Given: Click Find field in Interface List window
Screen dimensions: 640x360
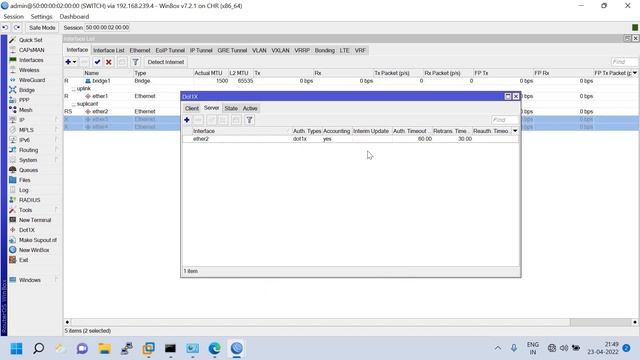Looking at the screenshot, I should (x=624, y=62).
